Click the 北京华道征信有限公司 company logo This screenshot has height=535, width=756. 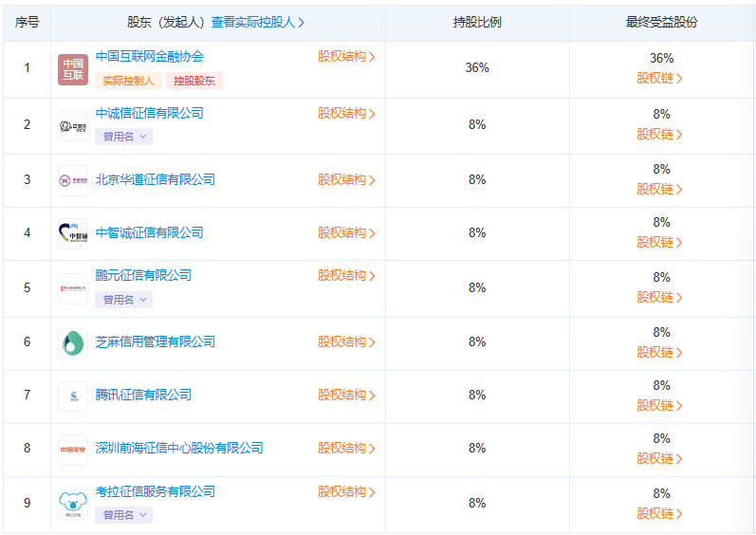coord(73,181)
